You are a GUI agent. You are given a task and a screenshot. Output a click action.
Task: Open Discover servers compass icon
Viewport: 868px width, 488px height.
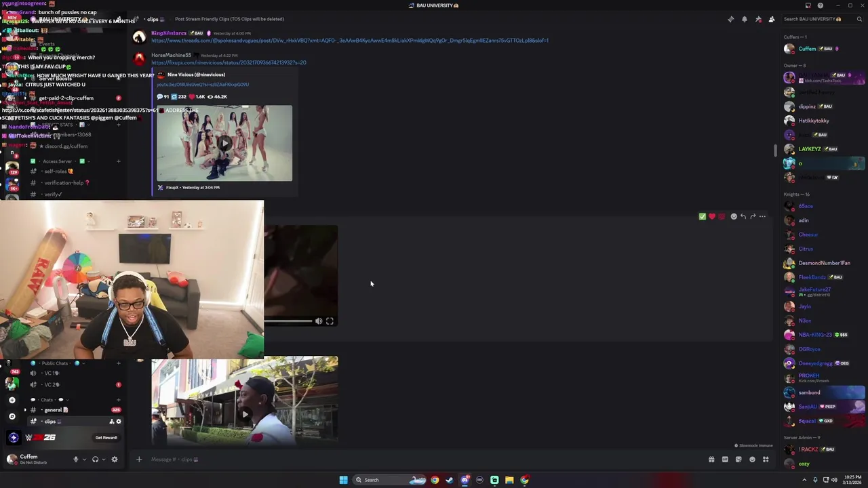[x=12, y=416]
